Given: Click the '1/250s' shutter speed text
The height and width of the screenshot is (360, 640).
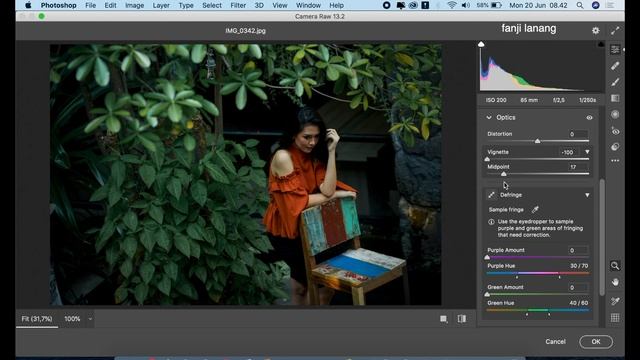Looking at the screenshot, I should coord(587,100).
